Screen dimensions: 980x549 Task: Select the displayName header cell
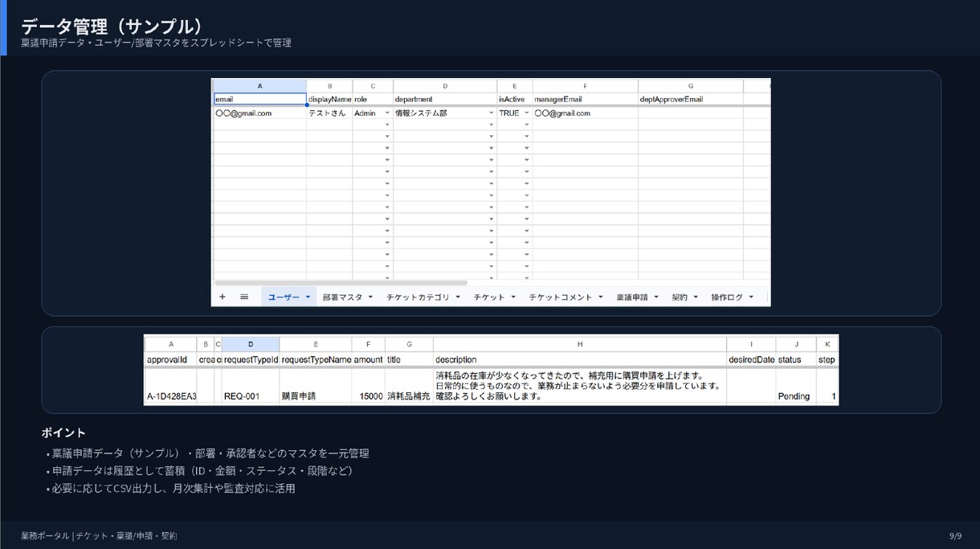pyautogui.click(x=329, y=99)
